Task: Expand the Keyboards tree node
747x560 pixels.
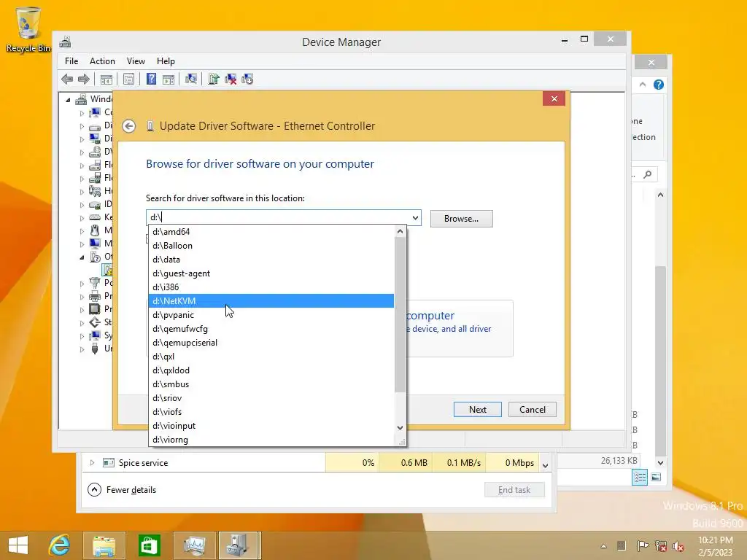Action: [82, 217]
